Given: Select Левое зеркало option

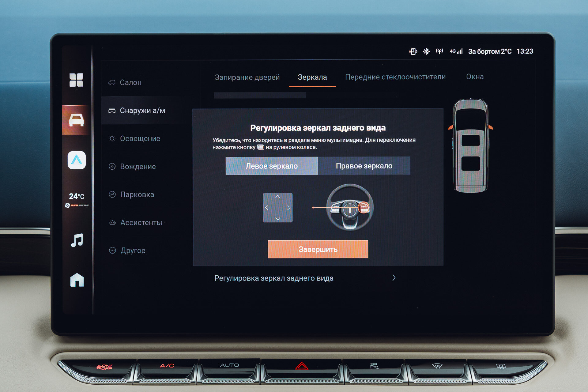Looking at the screenshot, I should coord(272,166).
